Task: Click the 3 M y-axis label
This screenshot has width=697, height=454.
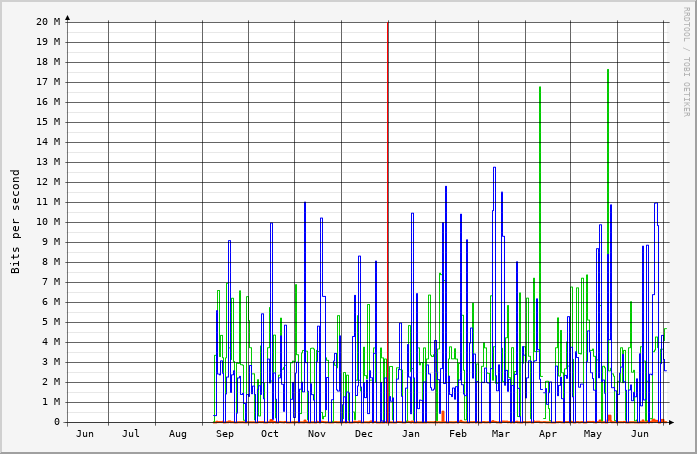Action: tap(51, 362)
